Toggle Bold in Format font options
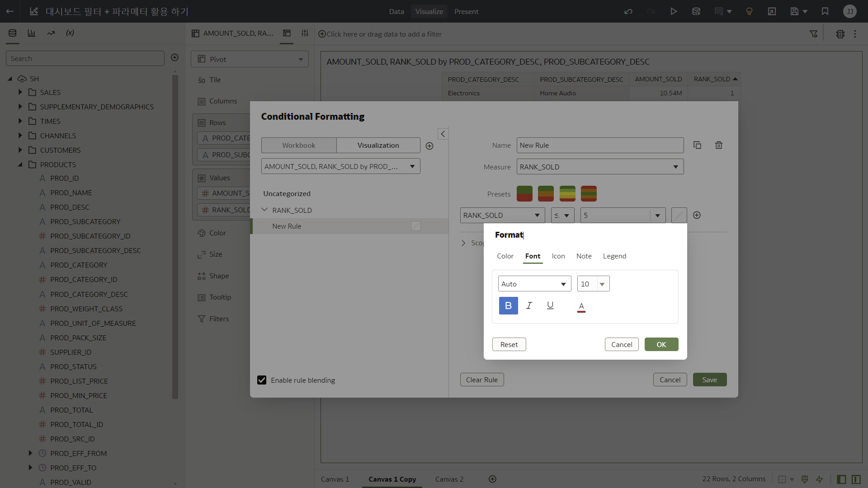The height and width of the screenshot is (488, 868). coord(508,306)
